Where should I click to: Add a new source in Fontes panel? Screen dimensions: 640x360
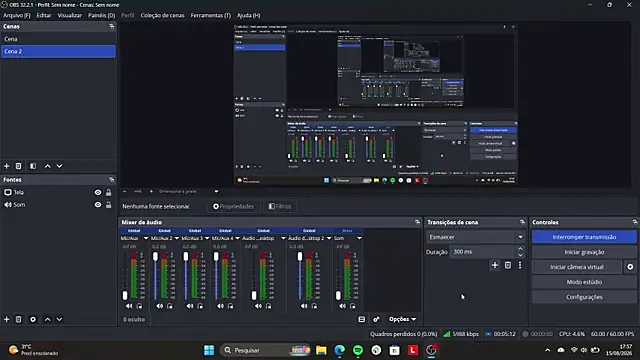tap(7, 319)
